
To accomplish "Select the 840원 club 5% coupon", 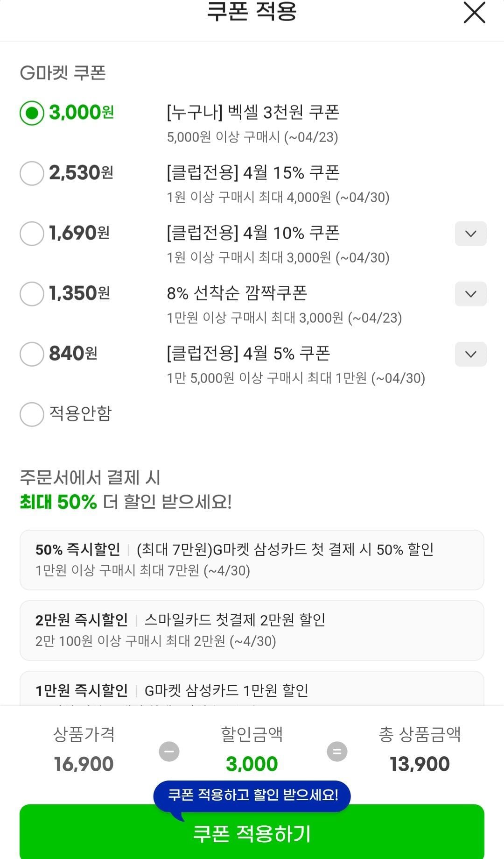I will tap(32, 354).
